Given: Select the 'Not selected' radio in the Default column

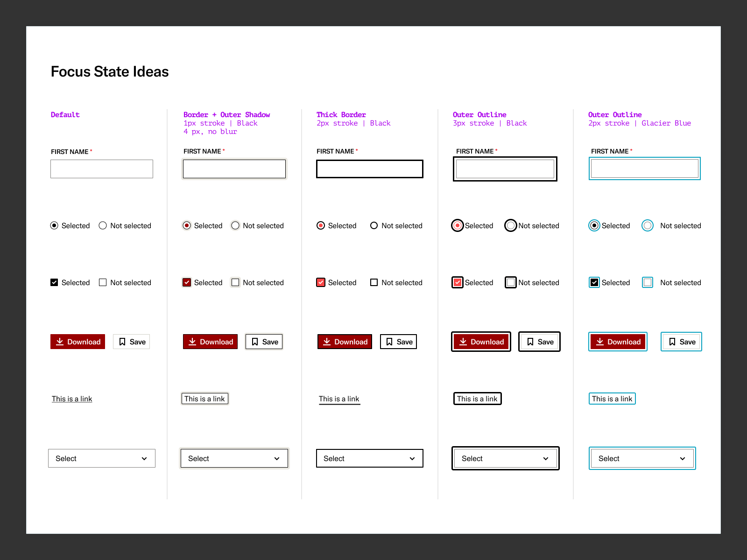Looking at the screenshot, I should click(103, 225).
